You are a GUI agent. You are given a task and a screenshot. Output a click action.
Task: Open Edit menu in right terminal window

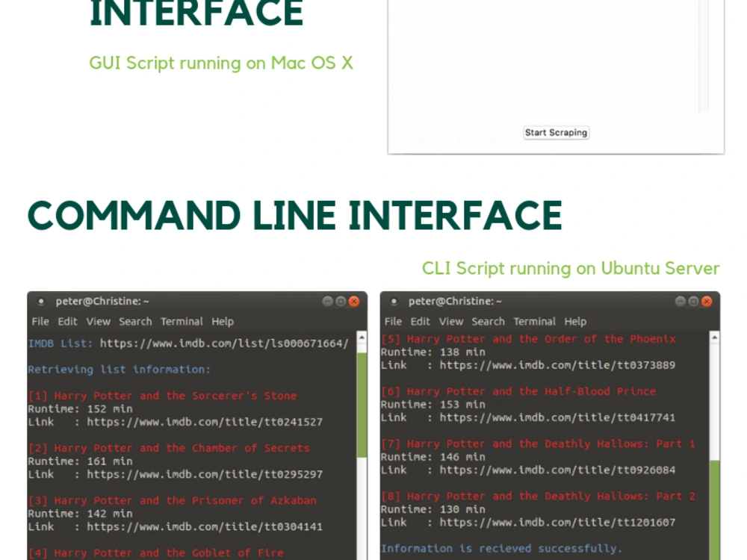tap(420, 321)
